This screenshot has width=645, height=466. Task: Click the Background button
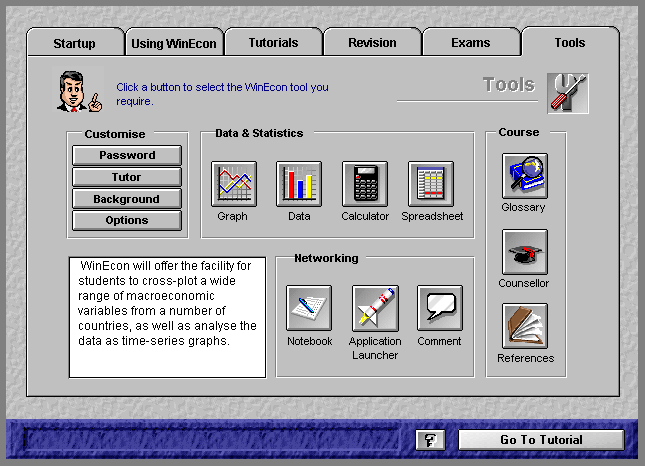[127, 199]
